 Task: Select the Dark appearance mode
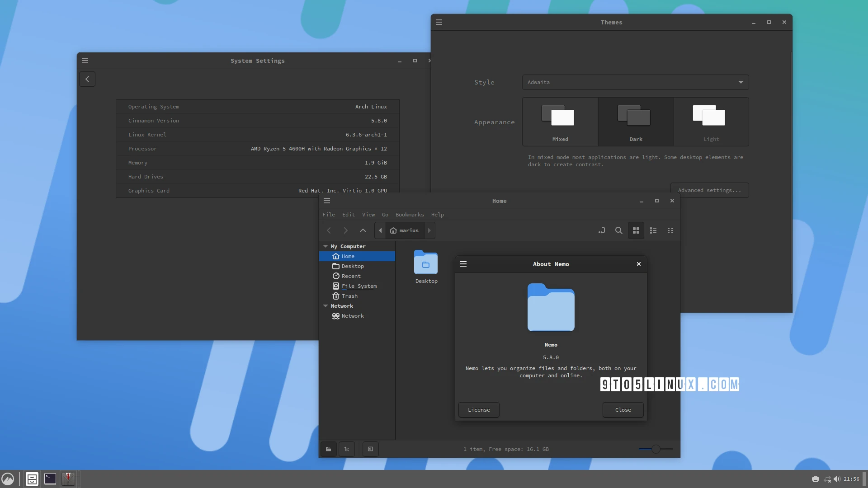[635, 122]
